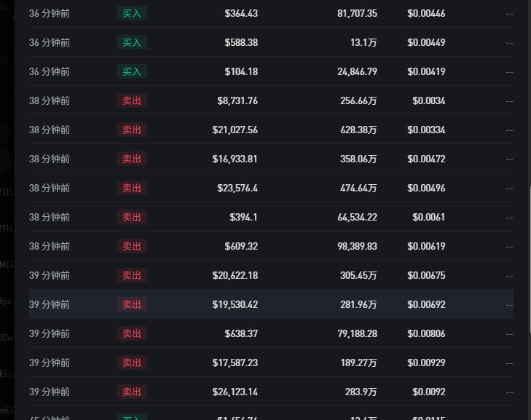Click the quantity 474.64万
This screenshot has width=531, height=420.
[x=358, y=188]
